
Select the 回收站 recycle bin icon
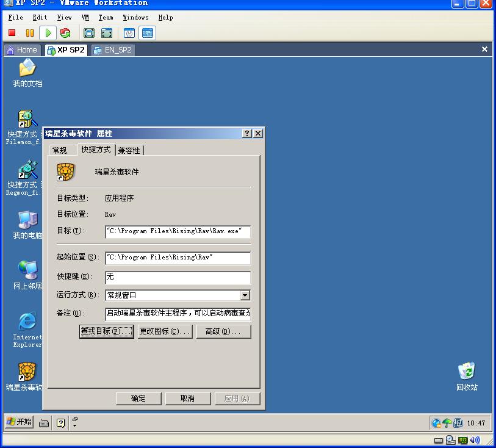pyautogui.click(x=467, y=377)
